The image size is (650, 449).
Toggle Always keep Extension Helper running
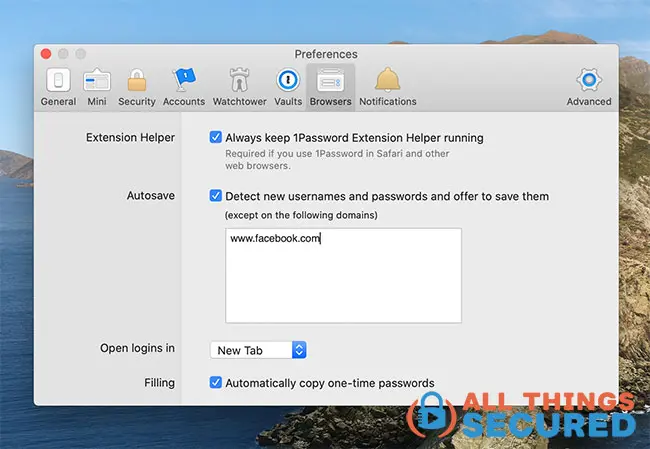pos(216,137)
